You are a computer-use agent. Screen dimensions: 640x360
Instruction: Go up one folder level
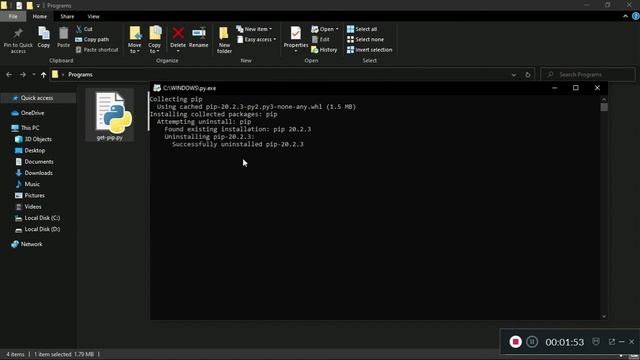coord(43,75)
